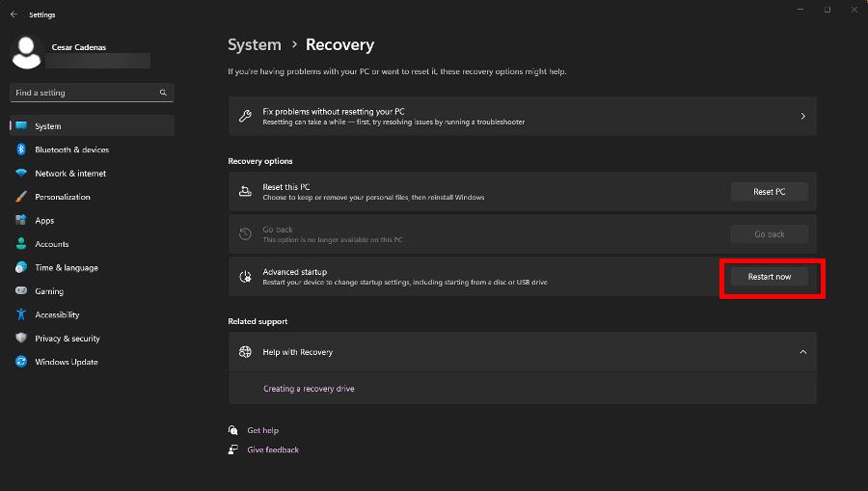Viewport: 868px width, 491px height.
Task: Click the Advanced startup icon
Action: click(245, 276)
